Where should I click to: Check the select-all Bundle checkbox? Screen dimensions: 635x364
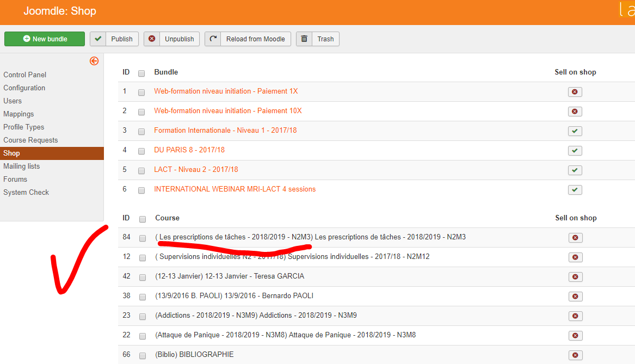[141, 73]
